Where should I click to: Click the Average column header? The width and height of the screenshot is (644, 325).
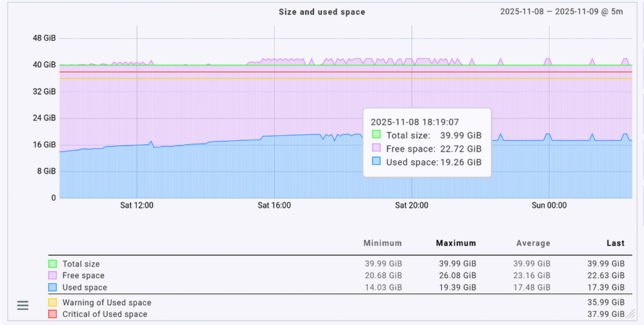tap(533, 243)
